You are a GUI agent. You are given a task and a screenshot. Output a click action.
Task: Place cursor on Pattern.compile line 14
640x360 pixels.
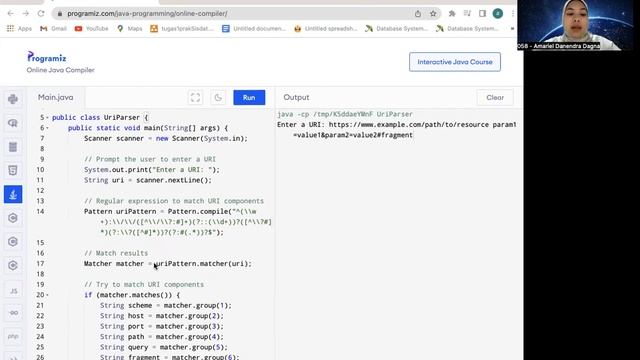tap(170, 211)
